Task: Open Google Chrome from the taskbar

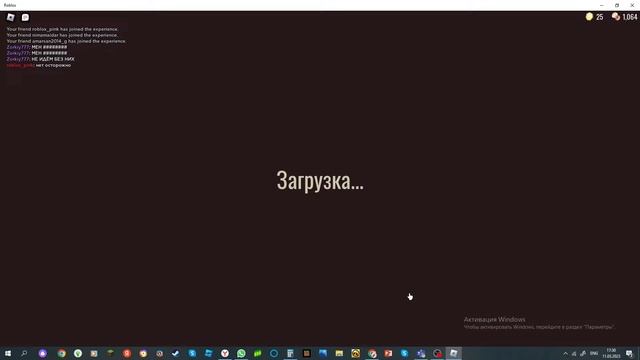Action: pyautogui.click(x=62, y=353)
